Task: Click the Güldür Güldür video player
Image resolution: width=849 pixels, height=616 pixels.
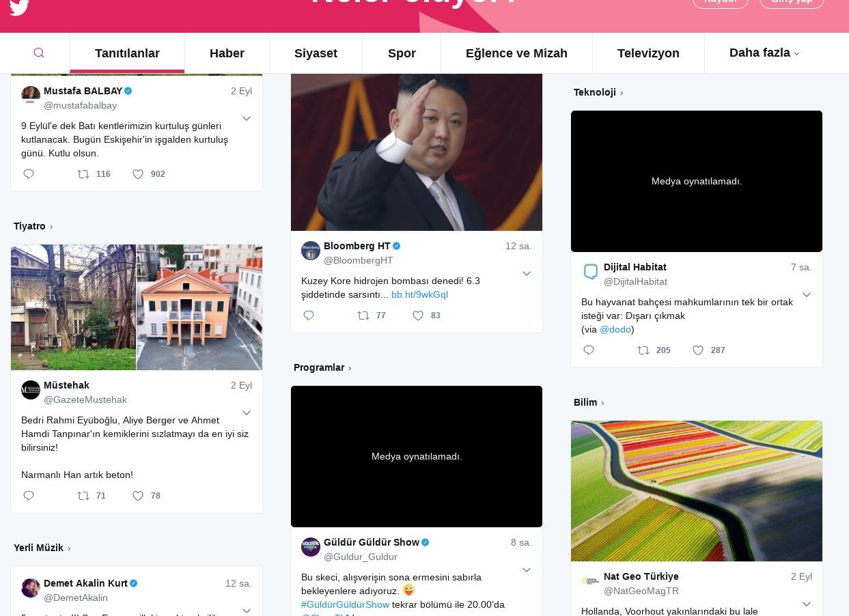Action: point(417,456)
